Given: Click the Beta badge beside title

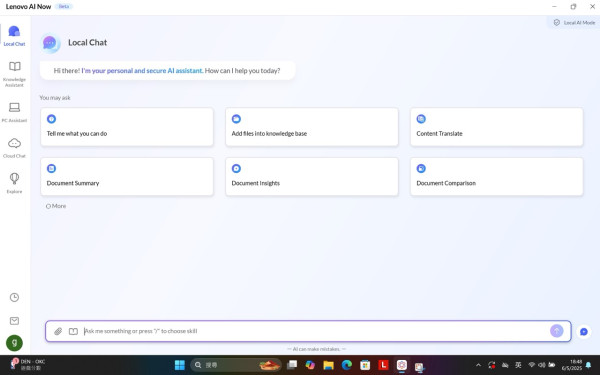Looking at the screenshot, I should pyautogui.click(x=64, y=7).
